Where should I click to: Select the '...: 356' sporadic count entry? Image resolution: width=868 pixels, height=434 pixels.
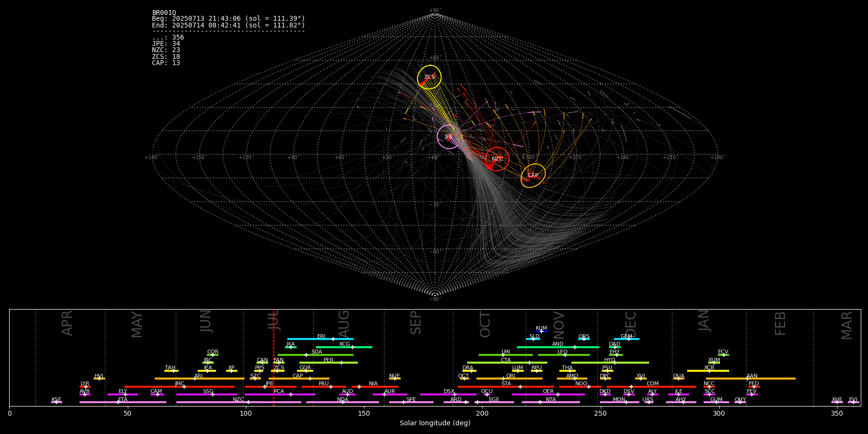click(x=168, y=38)
